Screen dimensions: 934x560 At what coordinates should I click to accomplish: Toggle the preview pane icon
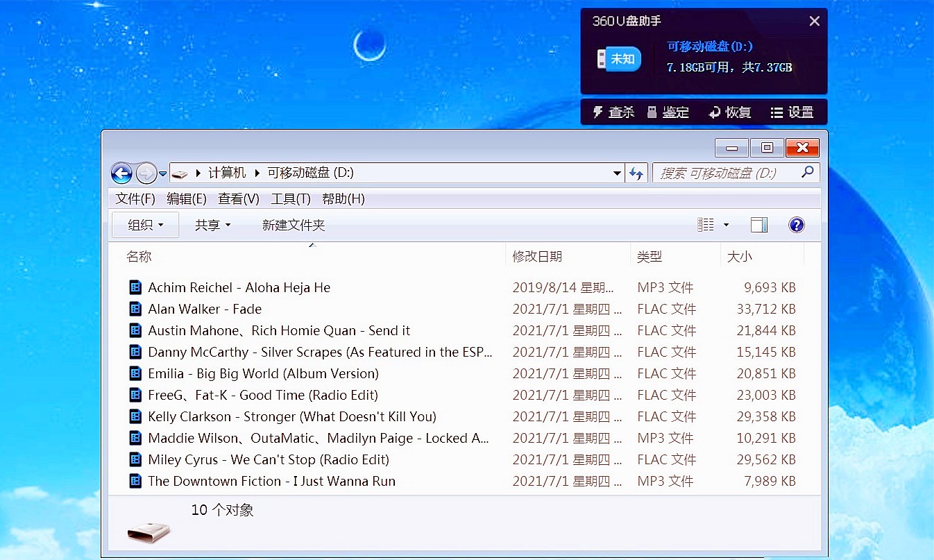coord(759,225)
